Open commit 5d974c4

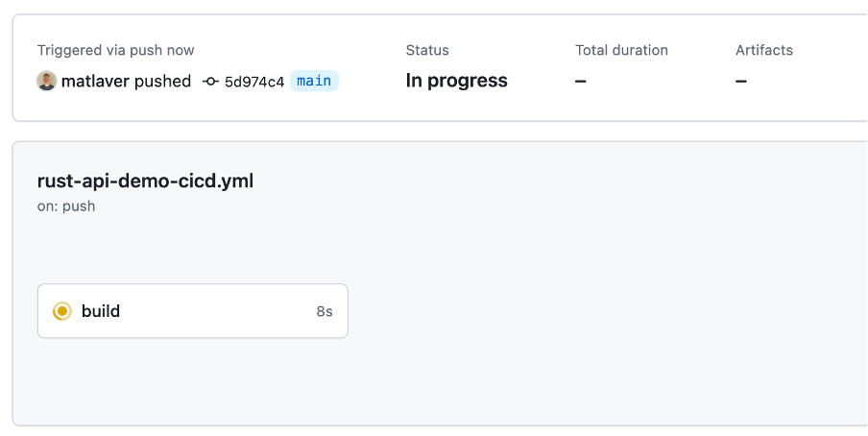coord(254,82)
